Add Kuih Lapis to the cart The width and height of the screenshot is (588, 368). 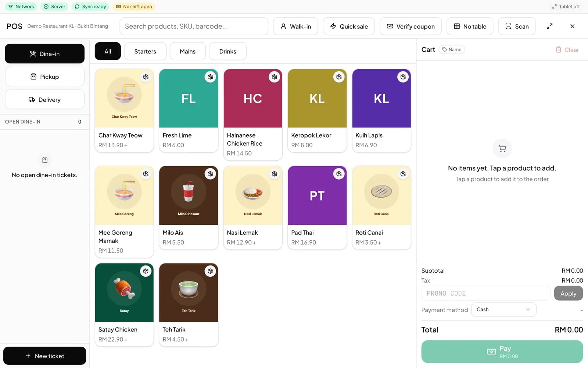[381, 110]
